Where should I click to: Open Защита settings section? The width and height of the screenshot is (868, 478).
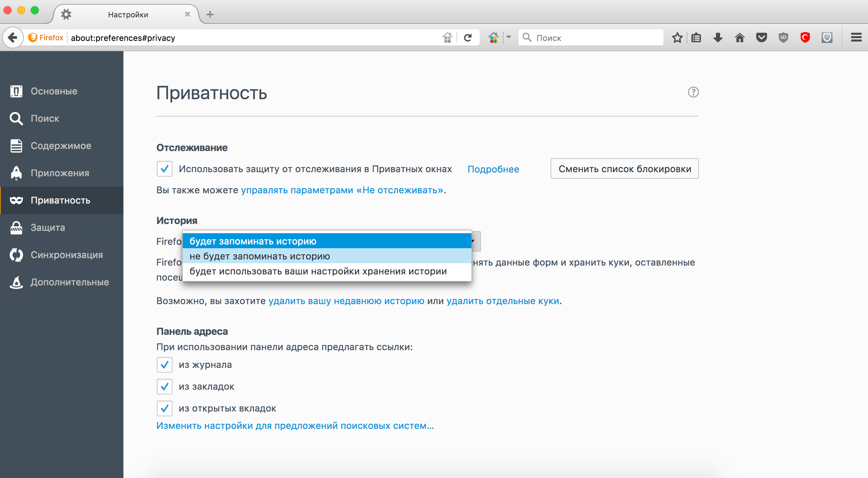click(x=62, y=228)
